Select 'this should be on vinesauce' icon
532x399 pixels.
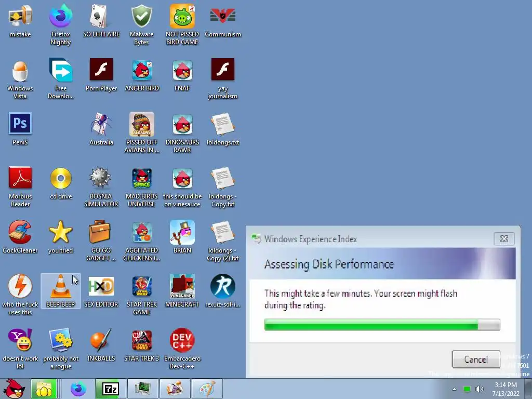(182, 187)
